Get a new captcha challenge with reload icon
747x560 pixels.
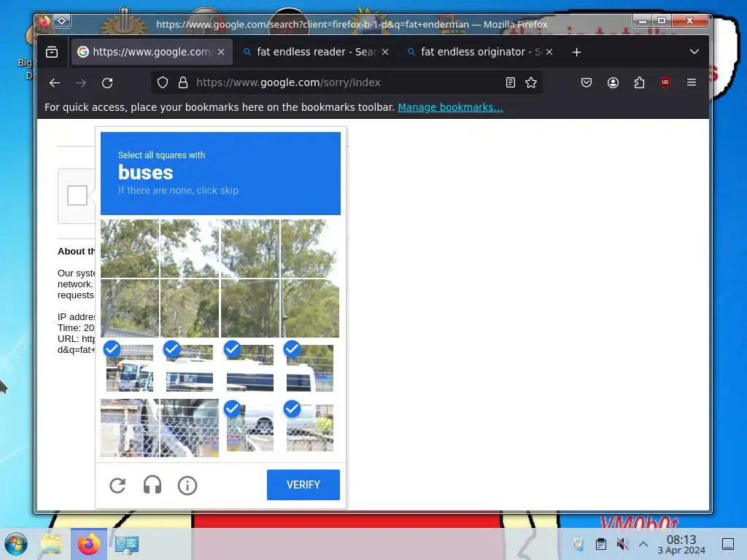coord(117,485)
